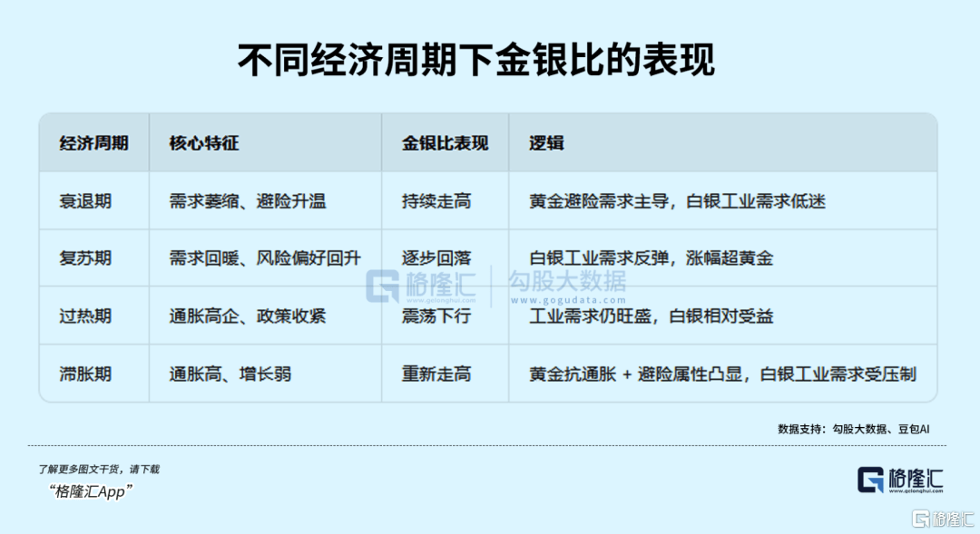The height and width of the screenshot is (534, 980).
Task: Select the 复苏期 row label
Action: coord(85,258)
